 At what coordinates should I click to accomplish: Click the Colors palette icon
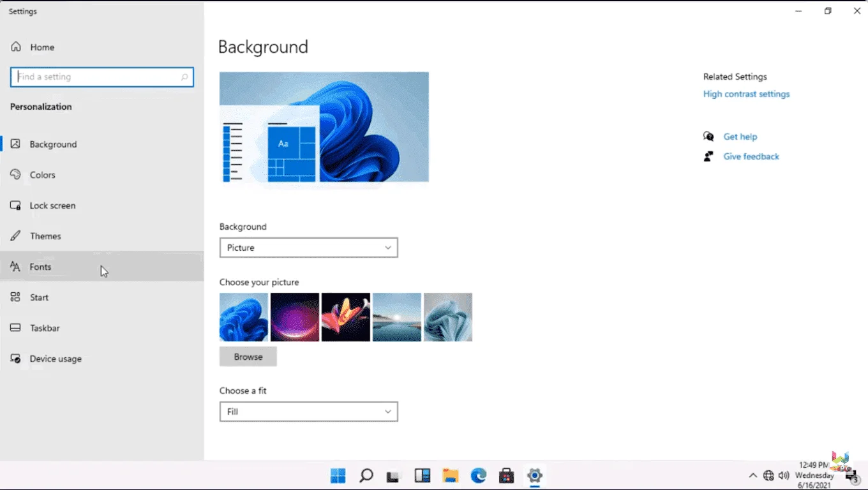click(16, 175)
